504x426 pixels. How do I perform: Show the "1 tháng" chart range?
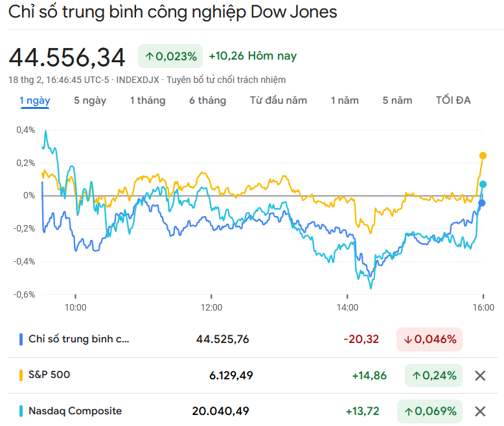[148, 101]
